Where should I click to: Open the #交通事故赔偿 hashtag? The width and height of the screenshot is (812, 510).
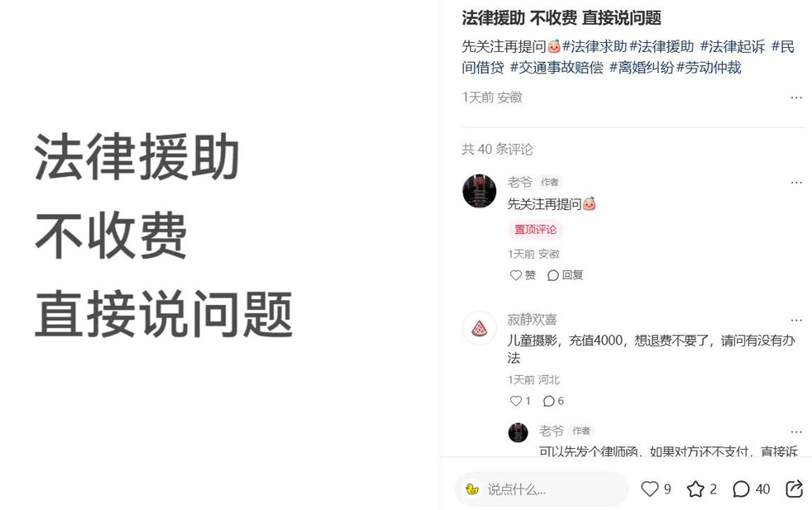tap(556, 67)
